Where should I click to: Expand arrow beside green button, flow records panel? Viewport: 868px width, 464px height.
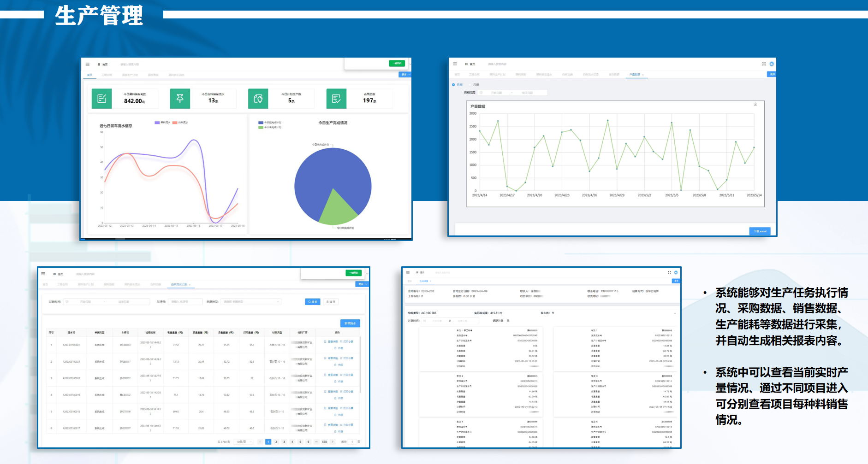[367, 273]
